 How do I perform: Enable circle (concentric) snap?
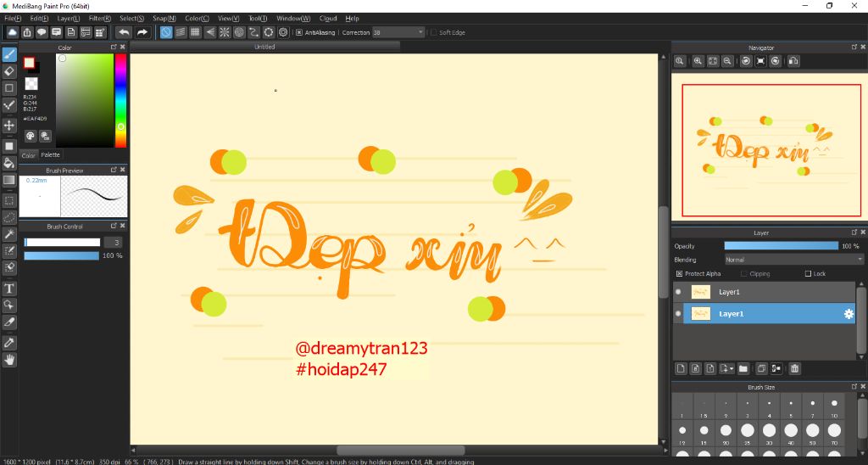click(239, 32)
